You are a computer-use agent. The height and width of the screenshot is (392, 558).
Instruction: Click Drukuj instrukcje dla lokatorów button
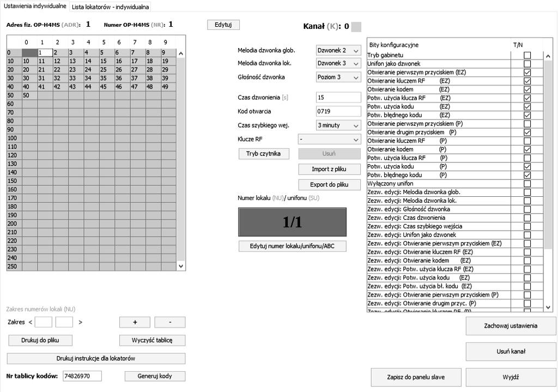(96, 359)
